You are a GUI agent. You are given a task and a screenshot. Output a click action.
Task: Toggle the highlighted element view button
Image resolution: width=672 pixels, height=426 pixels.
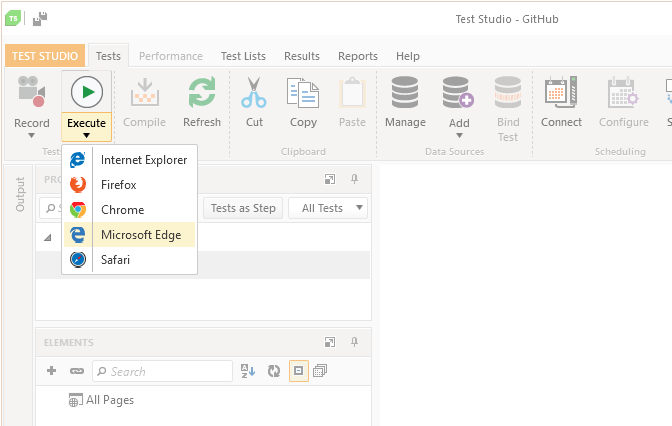[x=299, y=371]
